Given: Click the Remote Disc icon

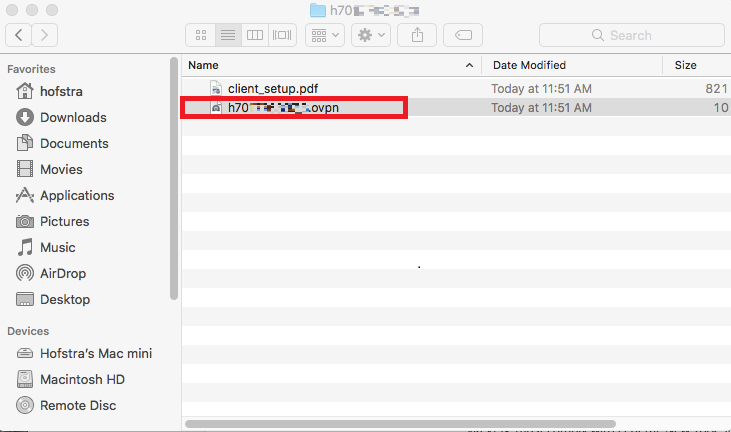Looking at the screenshot, I should 25,405.
